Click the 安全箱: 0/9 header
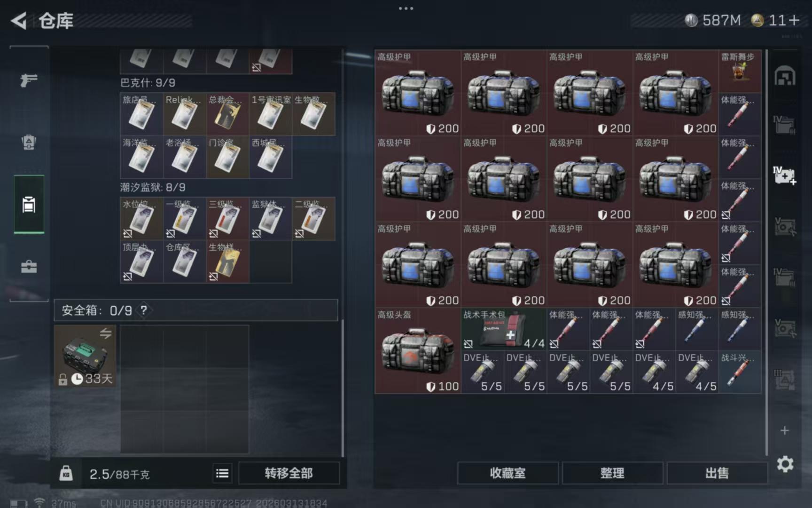 (x=195, y=310)
